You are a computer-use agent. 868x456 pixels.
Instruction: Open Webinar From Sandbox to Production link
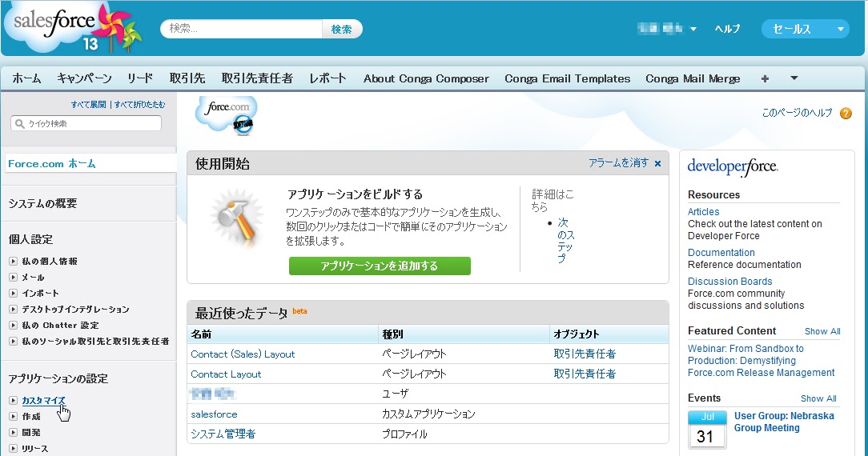[762, 360]
